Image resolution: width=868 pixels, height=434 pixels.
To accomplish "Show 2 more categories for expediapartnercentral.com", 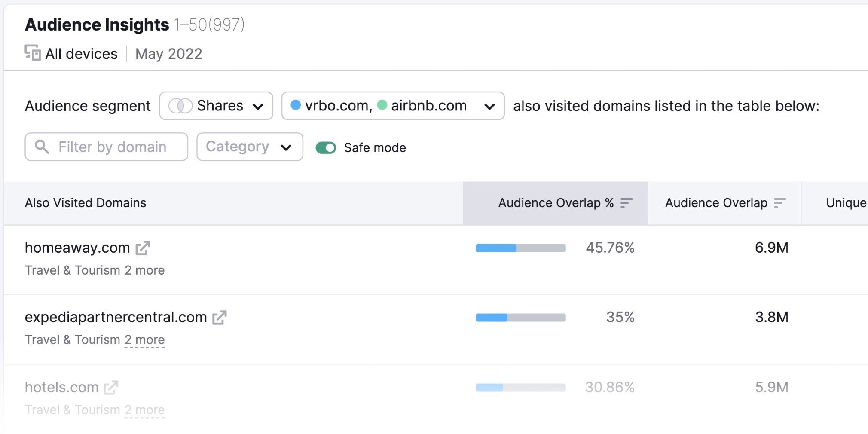I will [x=145, y=340].
